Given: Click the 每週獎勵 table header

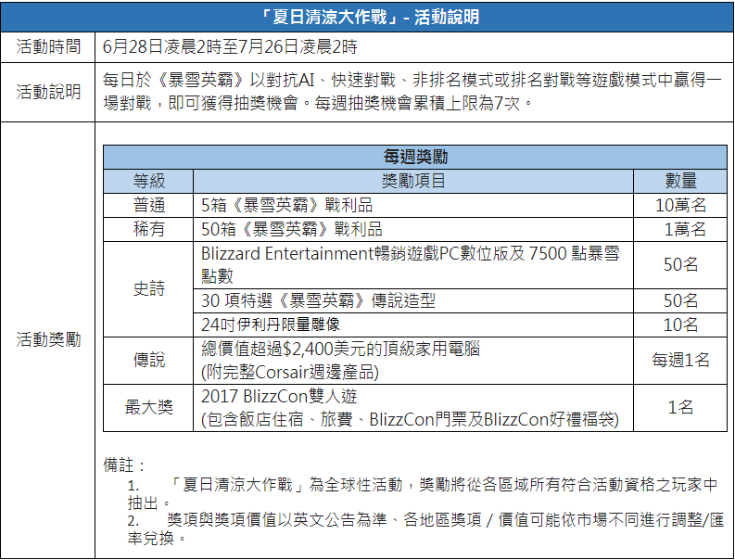Looking at the screenshot, I should pyautogui.click(x=415, y=157).
